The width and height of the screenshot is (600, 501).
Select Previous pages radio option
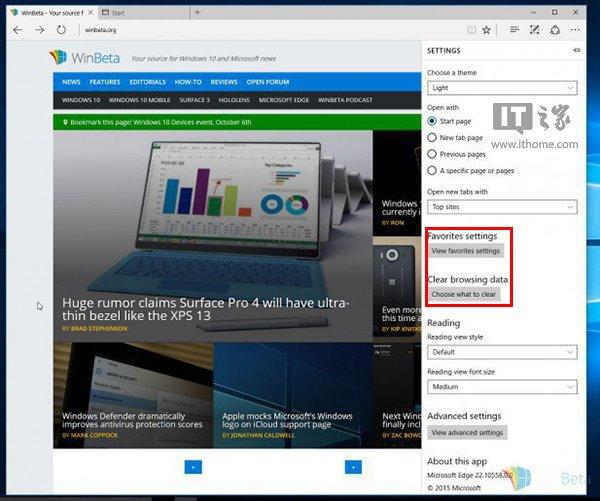click(x=432, y=154)
